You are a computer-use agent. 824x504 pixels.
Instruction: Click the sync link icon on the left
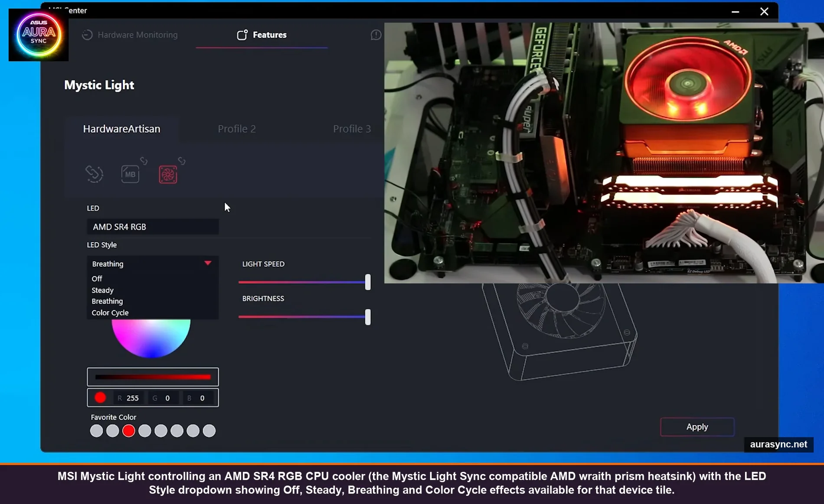(94, 173)
